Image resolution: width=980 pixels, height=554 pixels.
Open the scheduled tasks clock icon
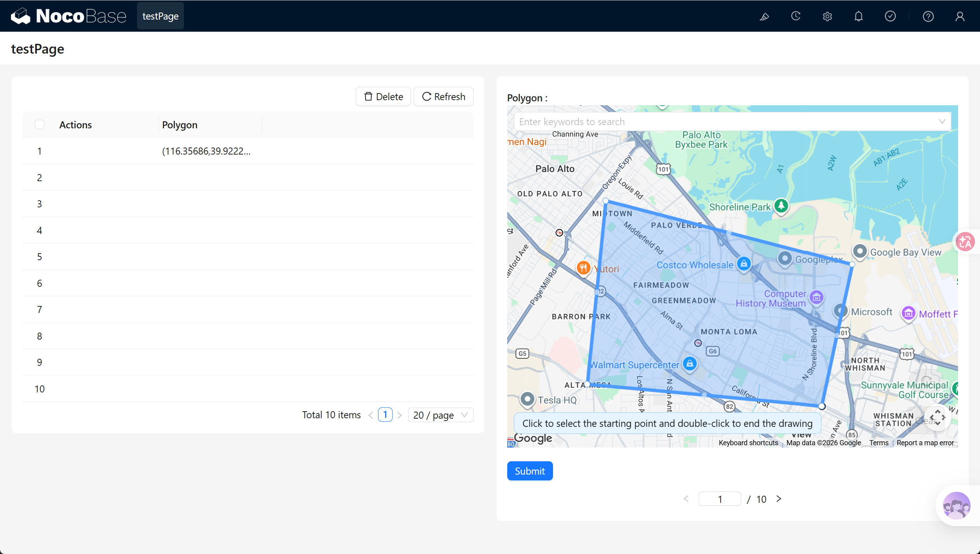click(796, 16)
